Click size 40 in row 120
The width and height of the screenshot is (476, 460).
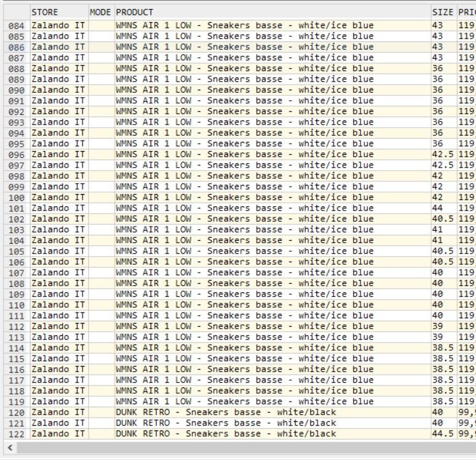click(x=444, y=412)
